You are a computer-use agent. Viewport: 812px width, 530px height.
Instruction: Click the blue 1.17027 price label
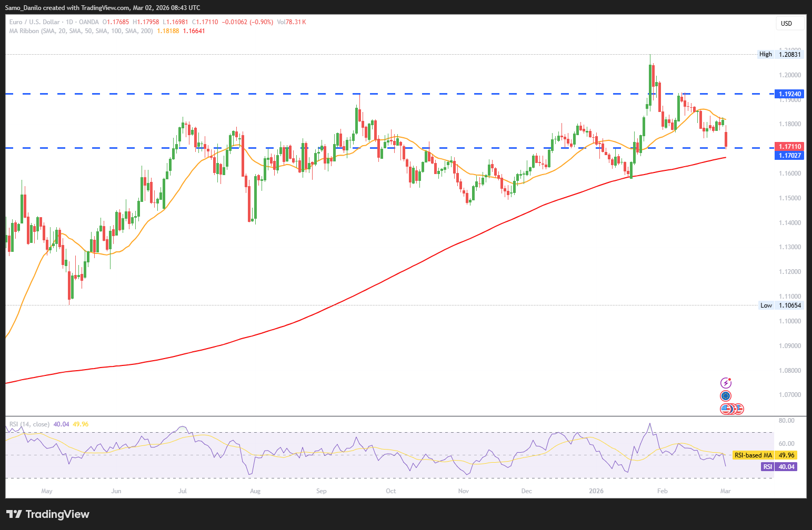click(789, 156)
